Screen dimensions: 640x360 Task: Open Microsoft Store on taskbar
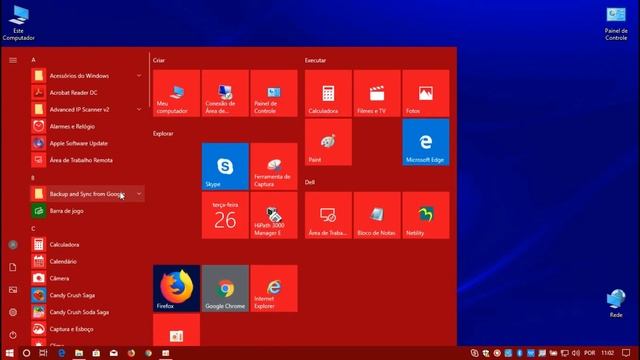[x=96, y=353]
